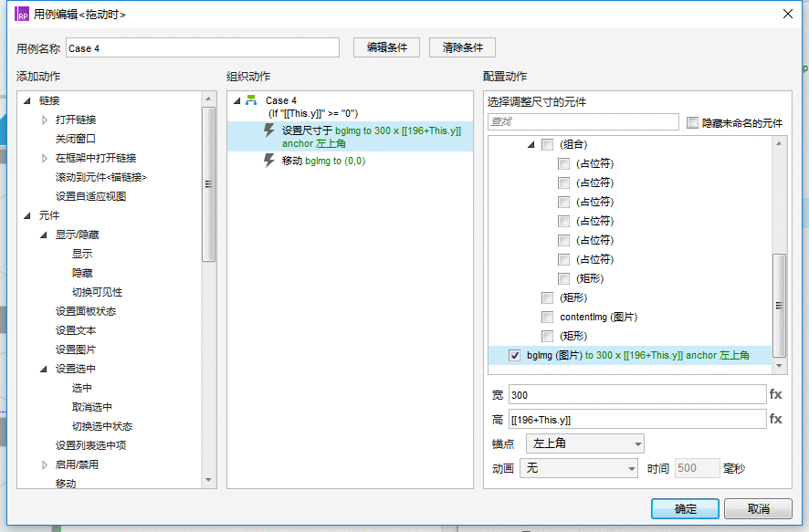Viewport: 809px width, 532px height.
Task: Open fx editor for the 宽 width field
Action: pos(775,394)
